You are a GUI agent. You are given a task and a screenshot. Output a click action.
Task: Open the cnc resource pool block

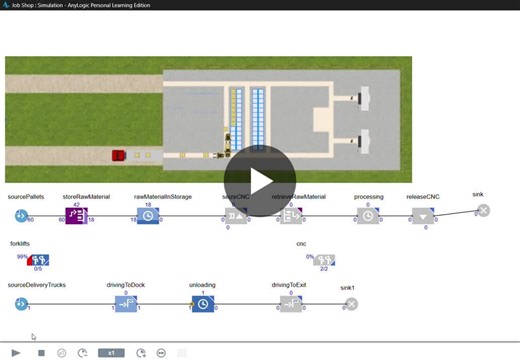click(x=324, y=260)
